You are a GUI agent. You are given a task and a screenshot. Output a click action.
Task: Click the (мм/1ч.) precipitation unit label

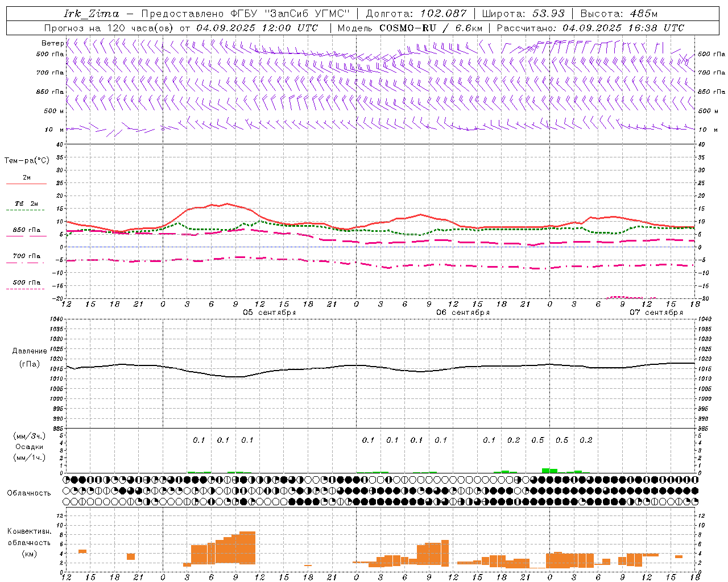tap(30, 458)
